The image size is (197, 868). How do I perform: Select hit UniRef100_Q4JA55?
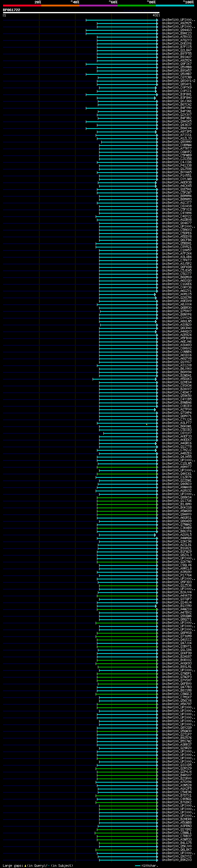tap(176, 457)
